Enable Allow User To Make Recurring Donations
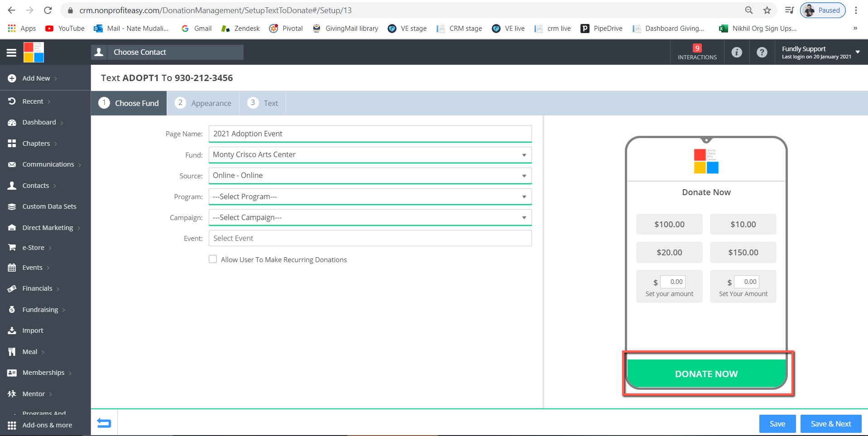Viewport: 868px width, 436px height. point(213,259)
